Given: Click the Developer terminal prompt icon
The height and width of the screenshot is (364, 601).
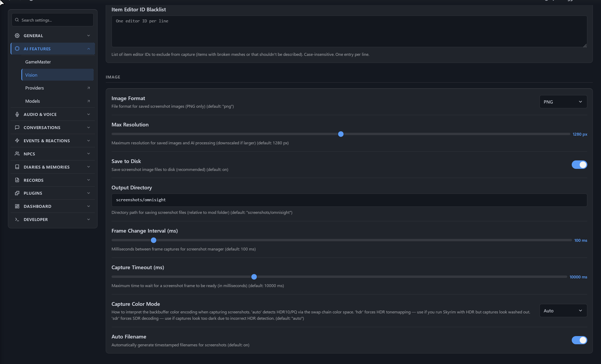Looking at the screenshot, I should click(x=17, y=219).
